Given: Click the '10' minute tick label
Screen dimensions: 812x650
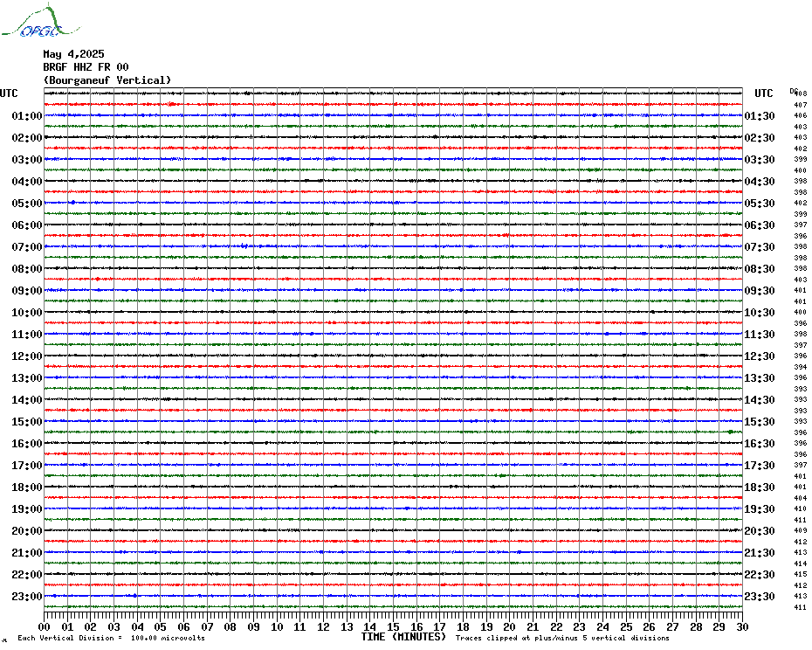Looking at the screenshot, I should pos(277,626).
